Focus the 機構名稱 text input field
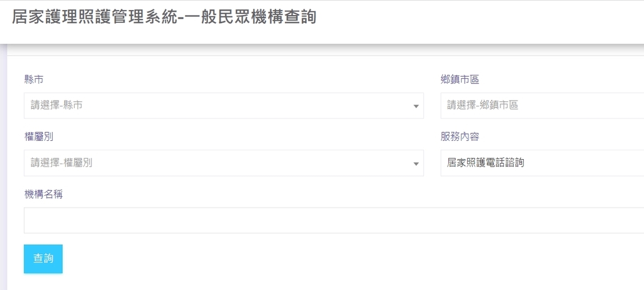 click(x=334, y=220)
